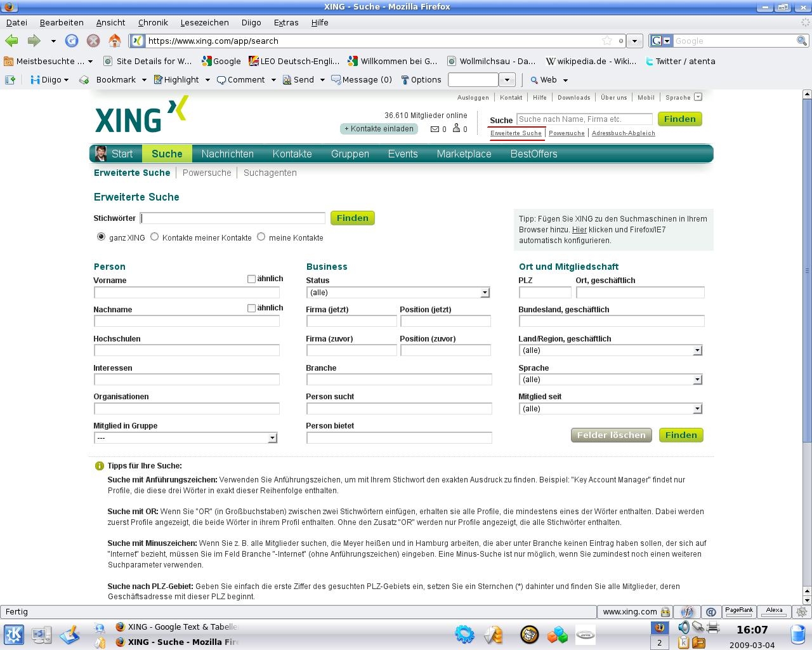Switch to the Gruppen tab

350,154
